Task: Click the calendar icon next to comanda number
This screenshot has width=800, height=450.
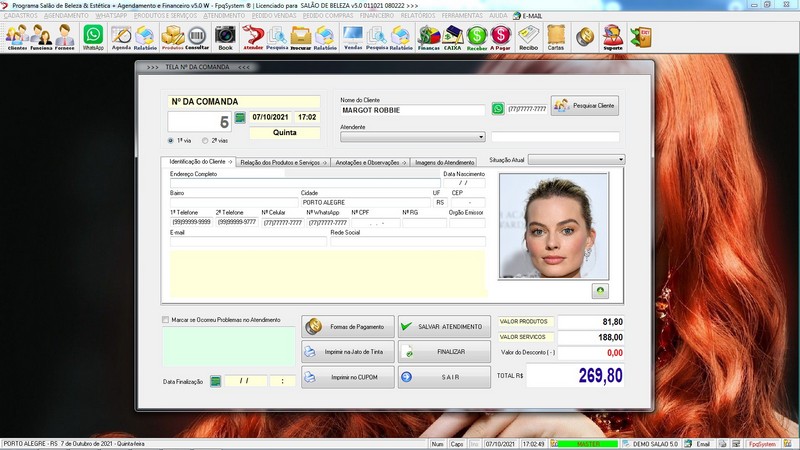Action: pos(240,117)
